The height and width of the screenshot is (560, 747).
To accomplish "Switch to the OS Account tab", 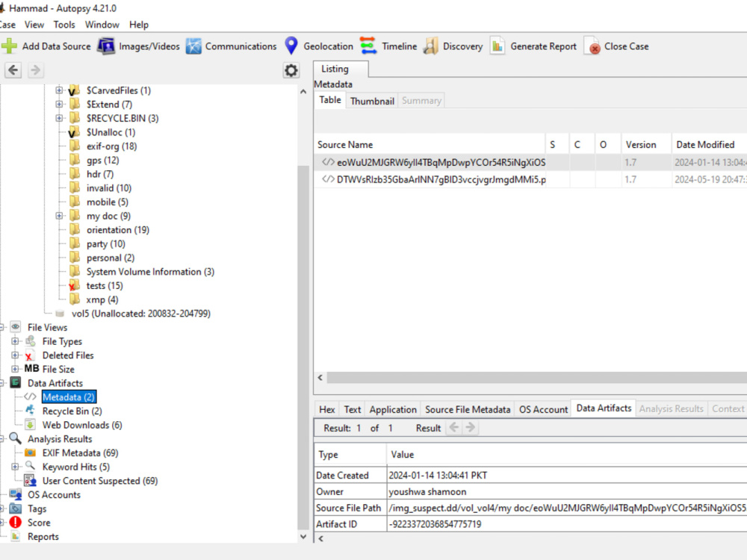I will [544, 409].
